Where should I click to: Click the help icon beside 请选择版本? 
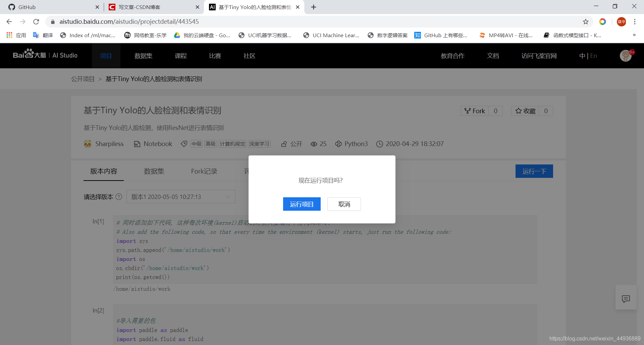[x=119, y=197]
